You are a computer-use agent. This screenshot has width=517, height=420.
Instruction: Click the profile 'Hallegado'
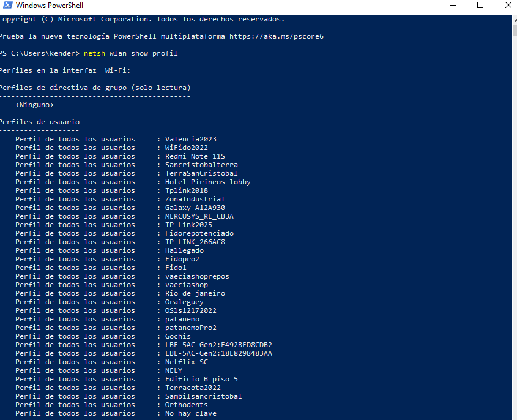pyautogui.click(x=184, y=251)
